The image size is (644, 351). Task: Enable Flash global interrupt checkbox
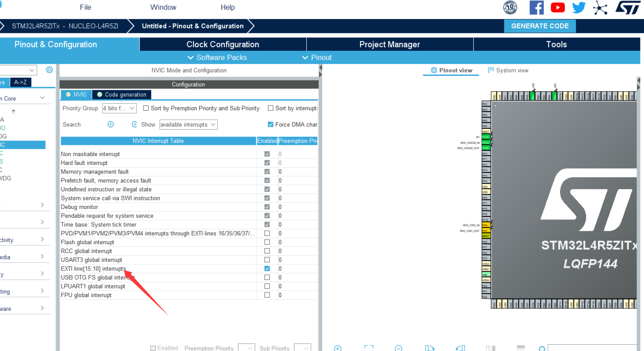(267, 242)
